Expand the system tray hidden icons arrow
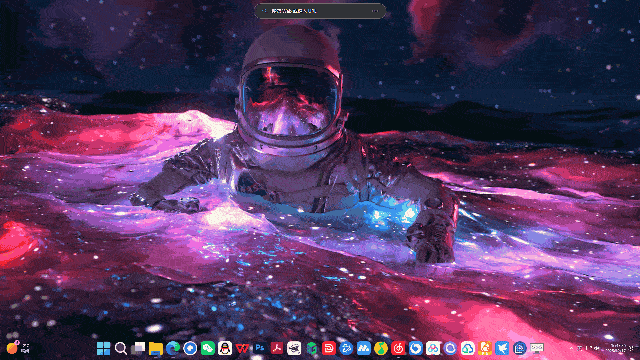Viewport: 640px width, 360px height. pyautogui.click(x=571, y=348)
